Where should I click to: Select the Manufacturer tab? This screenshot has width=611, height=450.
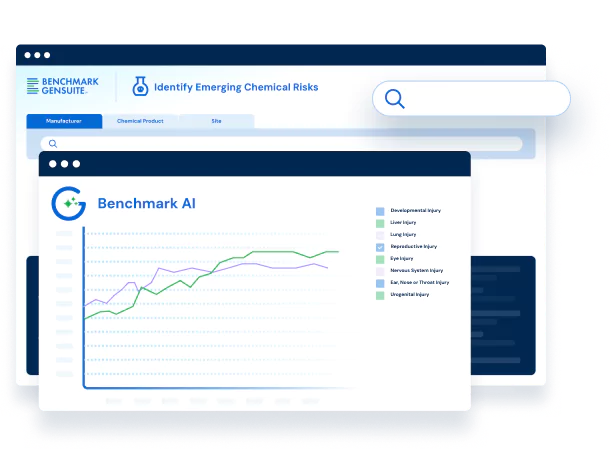tap(64, 121)
